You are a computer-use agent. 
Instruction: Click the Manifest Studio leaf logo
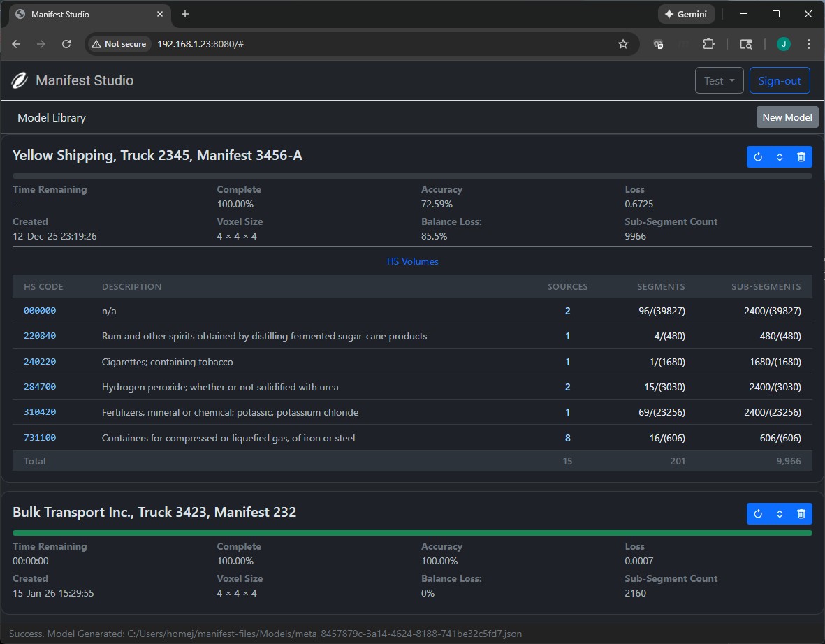(x=20, y=81)
